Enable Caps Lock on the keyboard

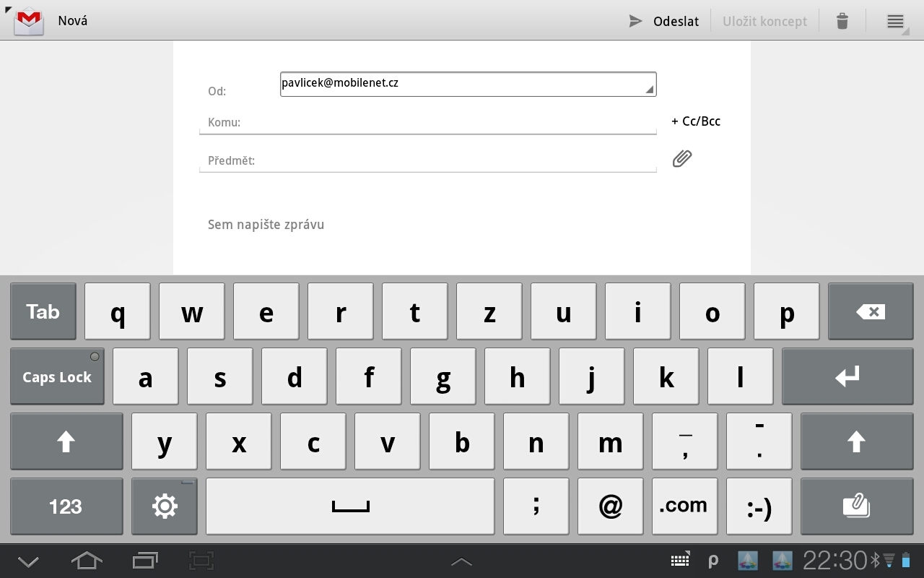coord(57,376)
